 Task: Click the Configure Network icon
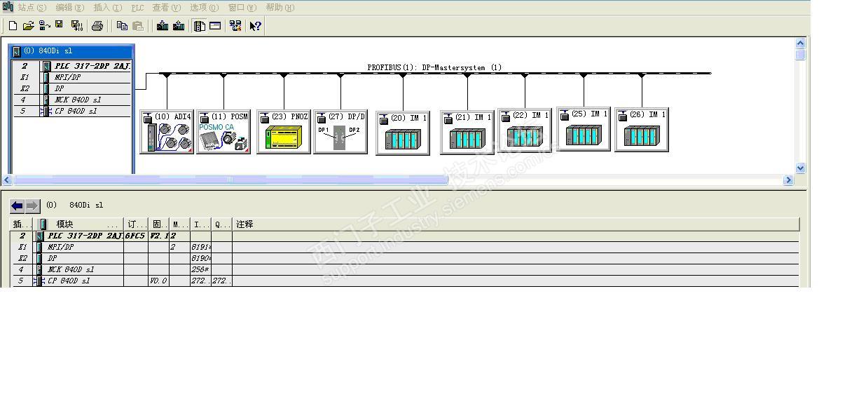point(235,26)
